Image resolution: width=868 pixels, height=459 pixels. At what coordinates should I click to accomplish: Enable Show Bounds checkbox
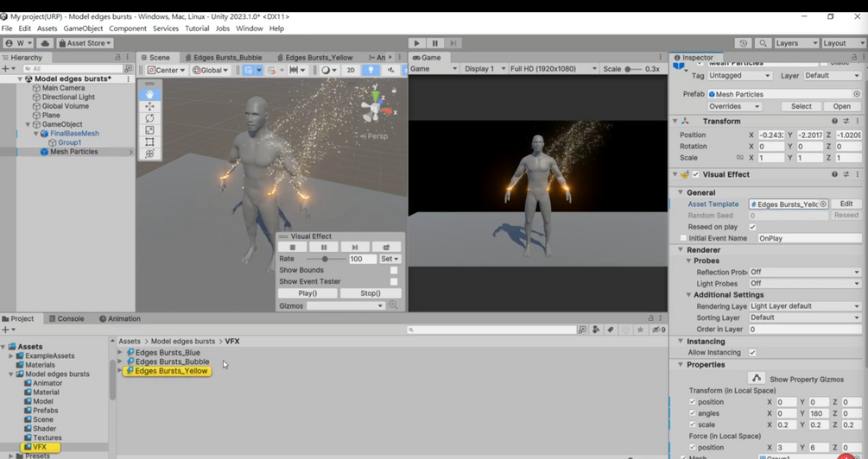tap(394, 270)
